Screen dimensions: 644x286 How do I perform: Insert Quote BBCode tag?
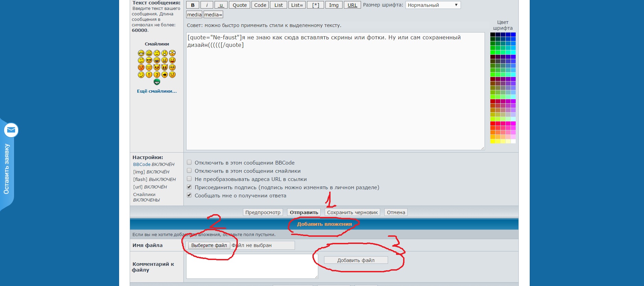(x=240, y=5)
